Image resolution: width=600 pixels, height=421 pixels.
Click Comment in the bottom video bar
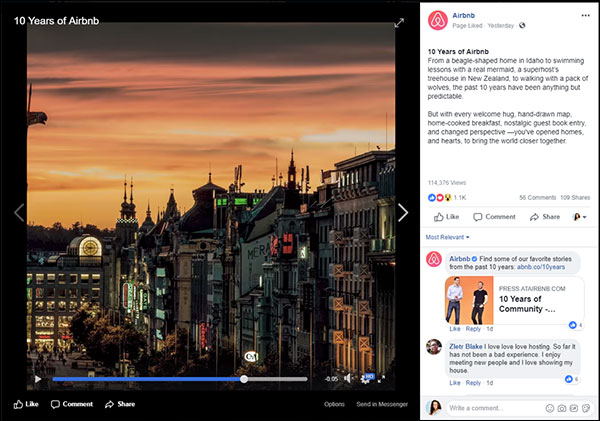72,404
